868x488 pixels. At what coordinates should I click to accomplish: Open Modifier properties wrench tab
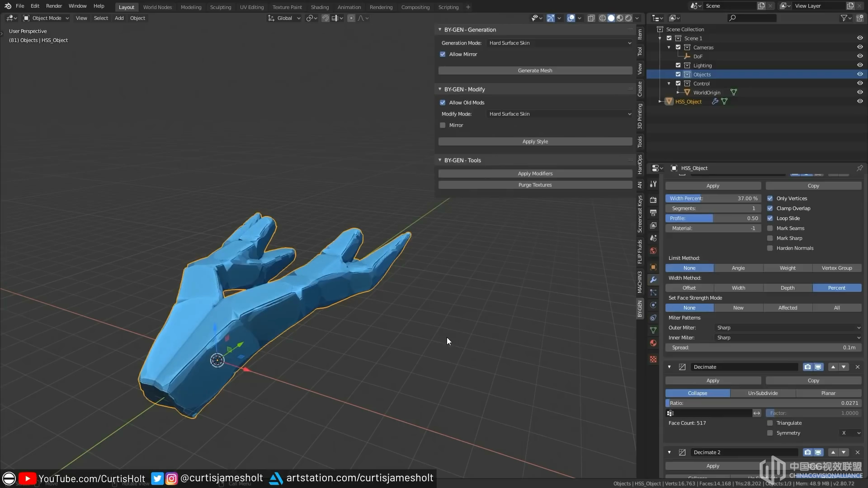(x=653, y=280)
